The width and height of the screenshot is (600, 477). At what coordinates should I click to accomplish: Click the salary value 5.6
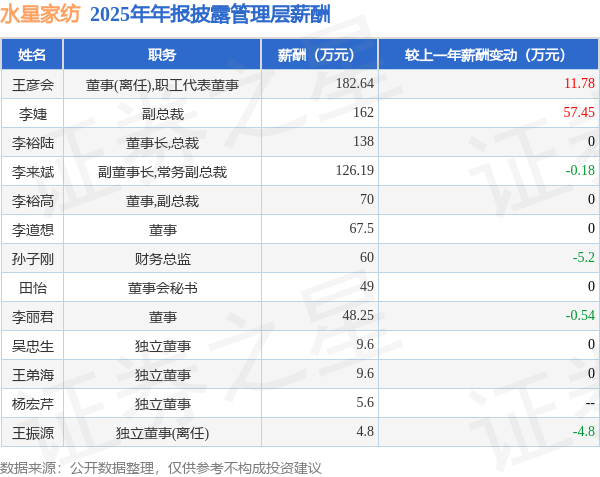(365, 402)
